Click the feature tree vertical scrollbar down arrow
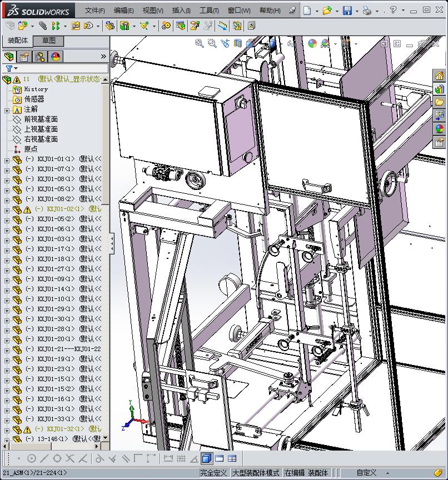448x480 pixels. [x=106, y=438]
